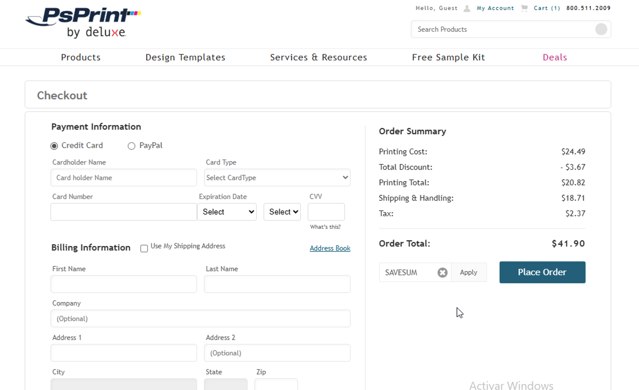This screenshot has width=639, height=390.
Task: Click the Shipping & Handling $18.71 value
Action: coord(573,198)
